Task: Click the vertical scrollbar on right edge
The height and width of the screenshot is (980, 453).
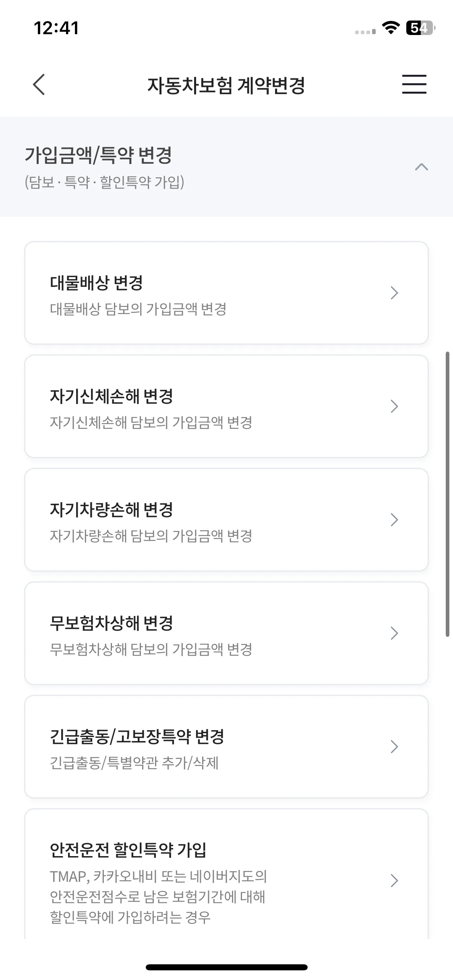Action: 447,494
